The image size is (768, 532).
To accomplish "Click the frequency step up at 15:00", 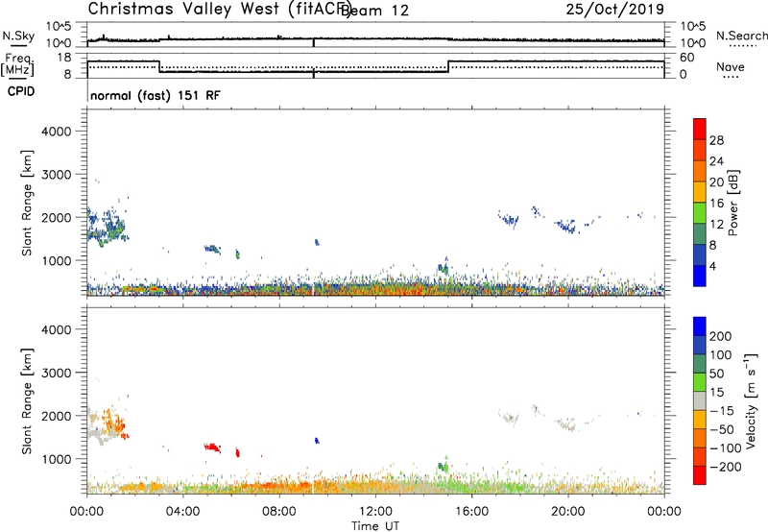I will [448, 66].
